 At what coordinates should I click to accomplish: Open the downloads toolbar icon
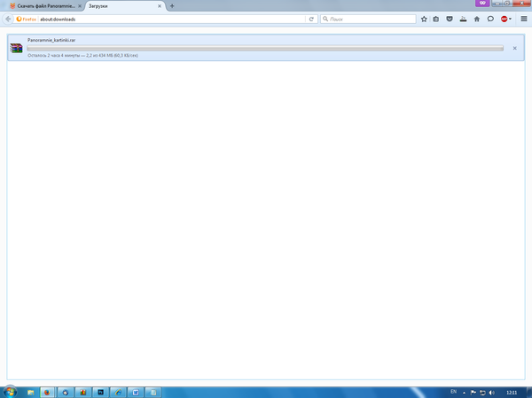point(463,19)
